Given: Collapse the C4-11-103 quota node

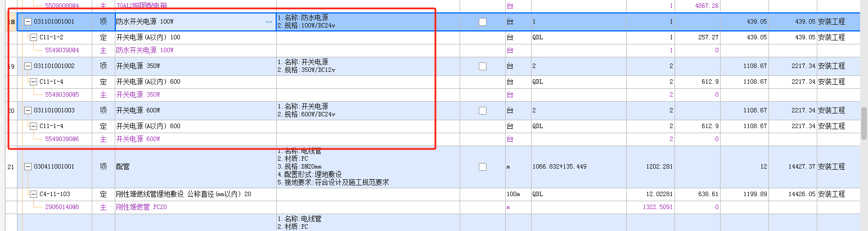Looking at the screenshot, I should click(33, 194).
